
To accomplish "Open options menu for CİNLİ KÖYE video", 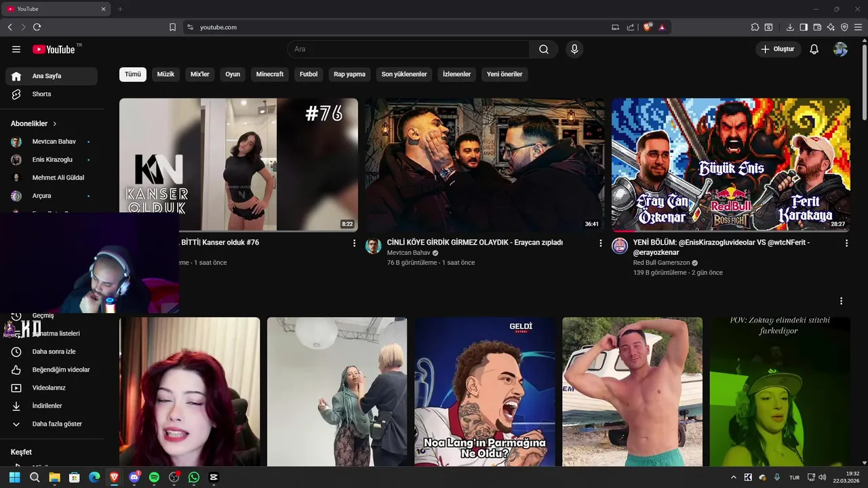I will tap(600, 243).
